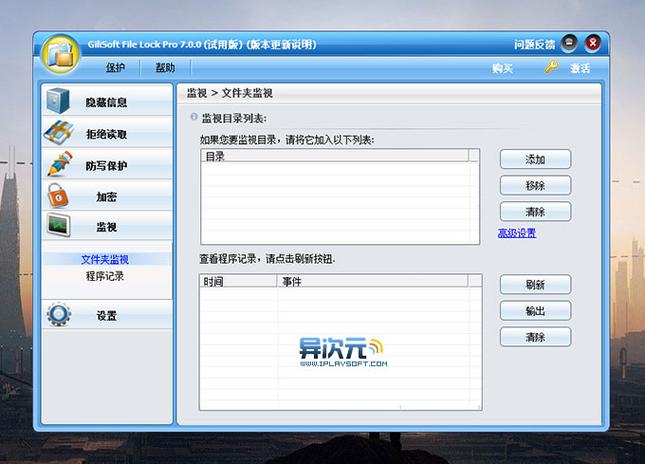Click the 激活 activation option

(580, 68)
